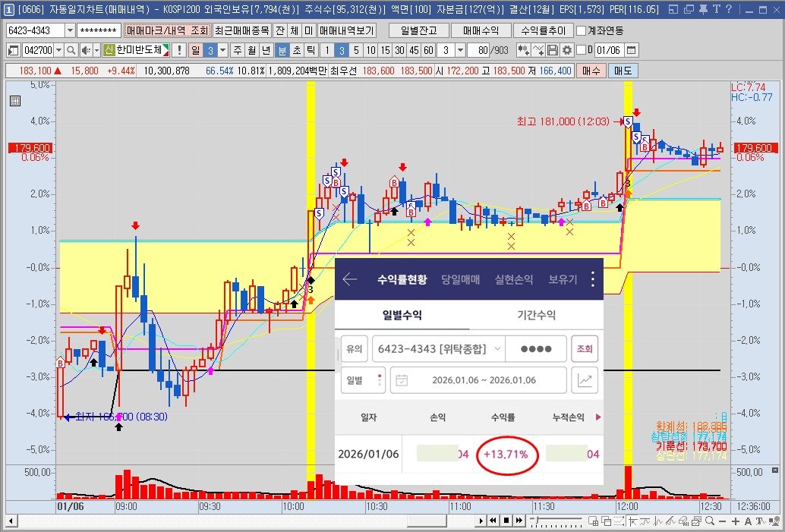Click the profit trend chart icon
The image size is (785, 532).
click(585, 380)
